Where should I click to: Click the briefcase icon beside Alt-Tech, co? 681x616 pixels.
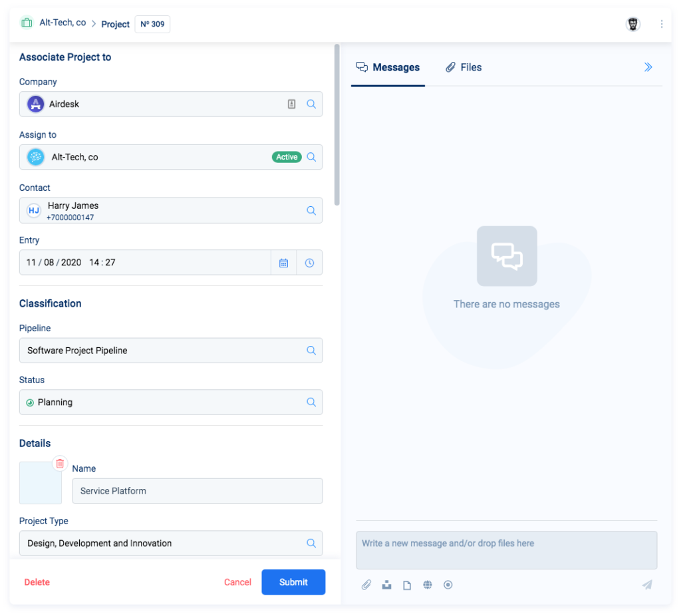tap(27, 22)
